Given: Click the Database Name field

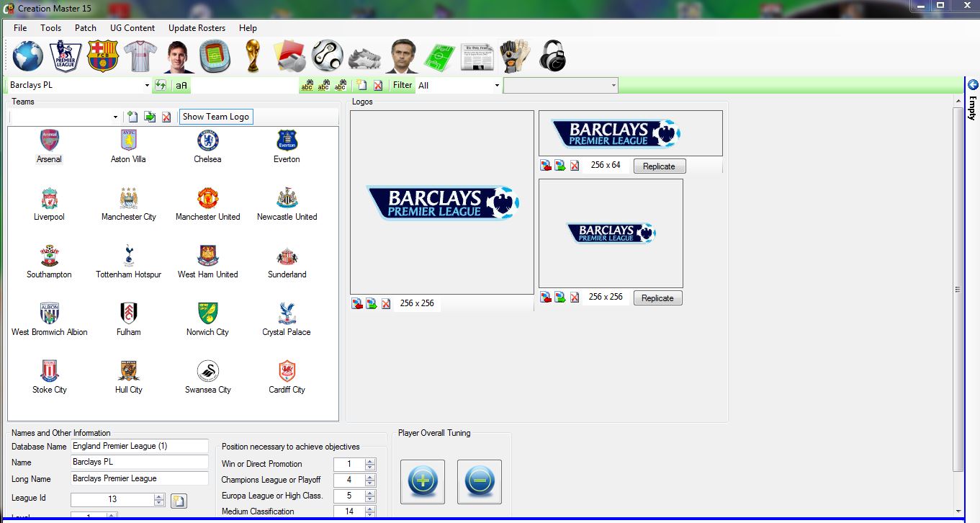Looking at the screenshot, I should [x=140, y=447].
